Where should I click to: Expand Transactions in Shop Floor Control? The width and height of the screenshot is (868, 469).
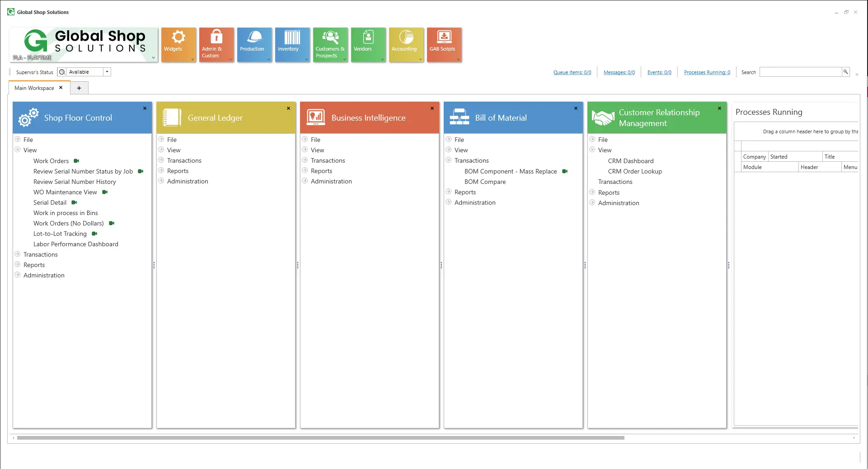(18, 254)
